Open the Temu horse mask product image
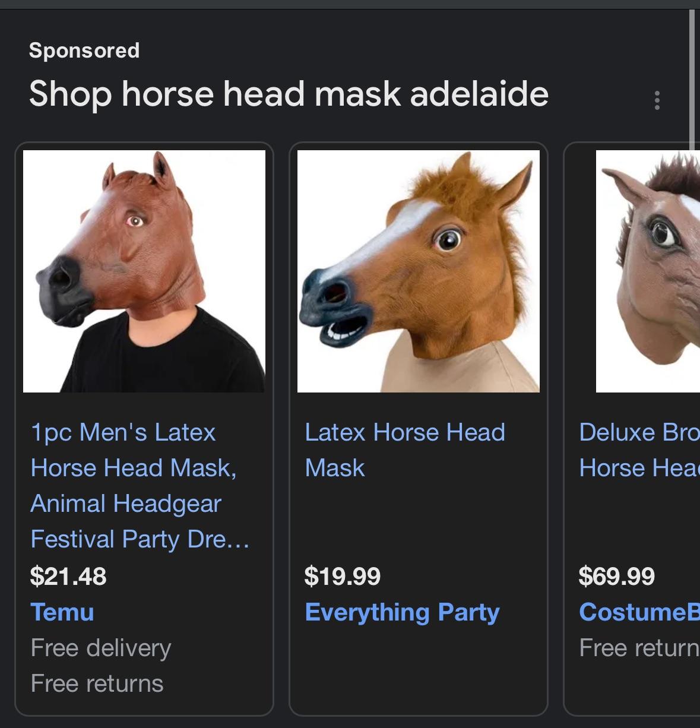Viewport: 700px width, 728px height. point(144,271)
